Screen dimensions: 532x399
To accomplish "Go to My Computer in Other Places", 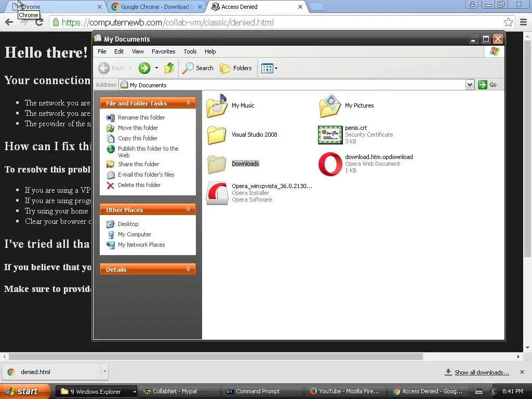I will click(x=129, y=234).
